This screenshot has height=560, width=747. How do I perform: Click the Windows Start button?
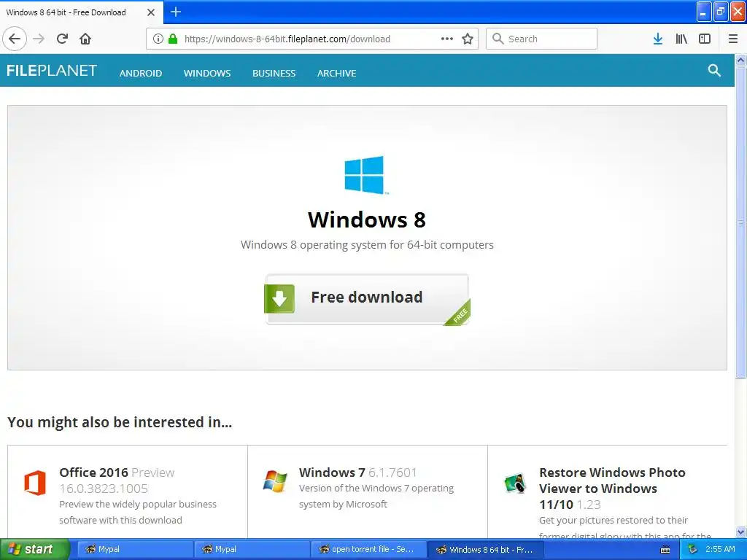pyautogui.click(x=34, y=550)
